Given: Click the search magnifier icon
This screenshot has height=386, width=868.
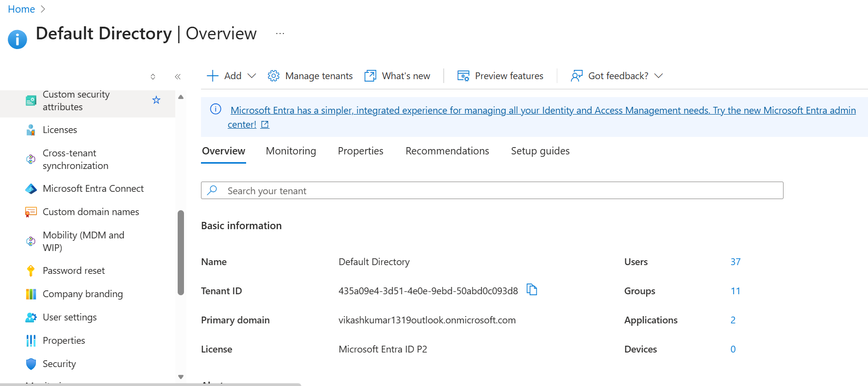Looking at the screenshot, I should tap(212, 190).
